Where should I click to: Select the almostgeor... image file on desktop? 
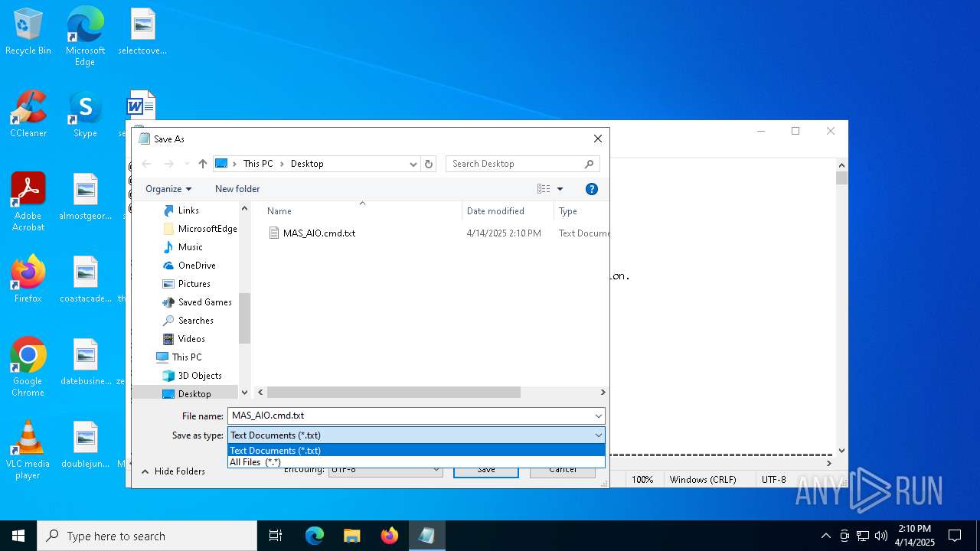pos(85,197)
